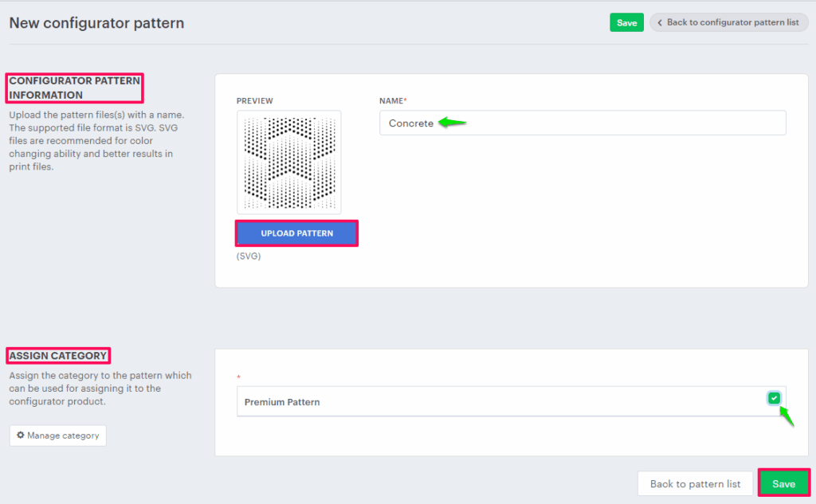Screen dimensions: 816x504
Task: Click the green arrow beside Concrete name
Action: tap(453, 123)
